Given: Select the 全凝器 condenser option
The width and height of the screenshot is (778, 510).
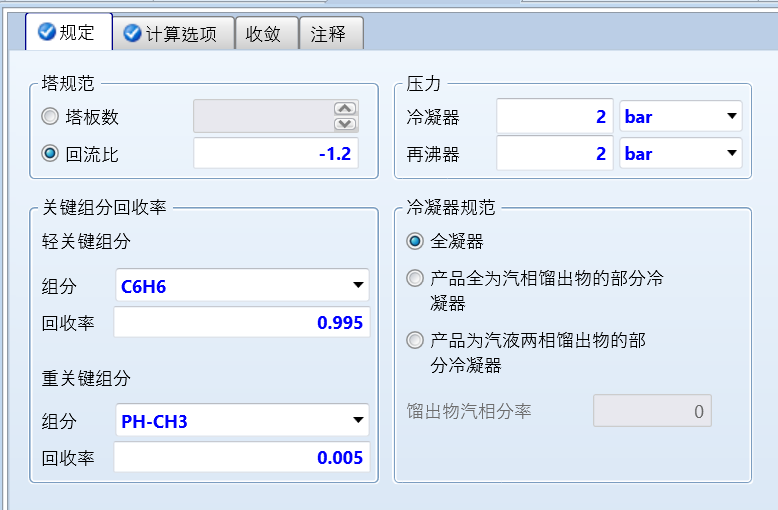Looking at the screenshot, I should click(415, 241).
